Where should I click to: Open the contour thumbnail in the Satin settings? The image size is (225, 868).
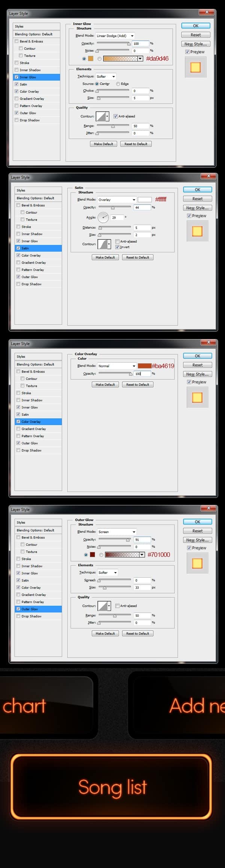click(102, 244)
